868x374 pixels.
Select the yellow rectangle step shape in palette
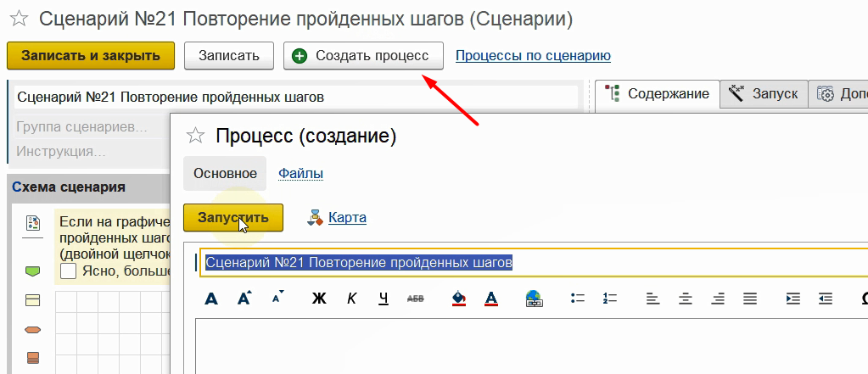point(32,300)
